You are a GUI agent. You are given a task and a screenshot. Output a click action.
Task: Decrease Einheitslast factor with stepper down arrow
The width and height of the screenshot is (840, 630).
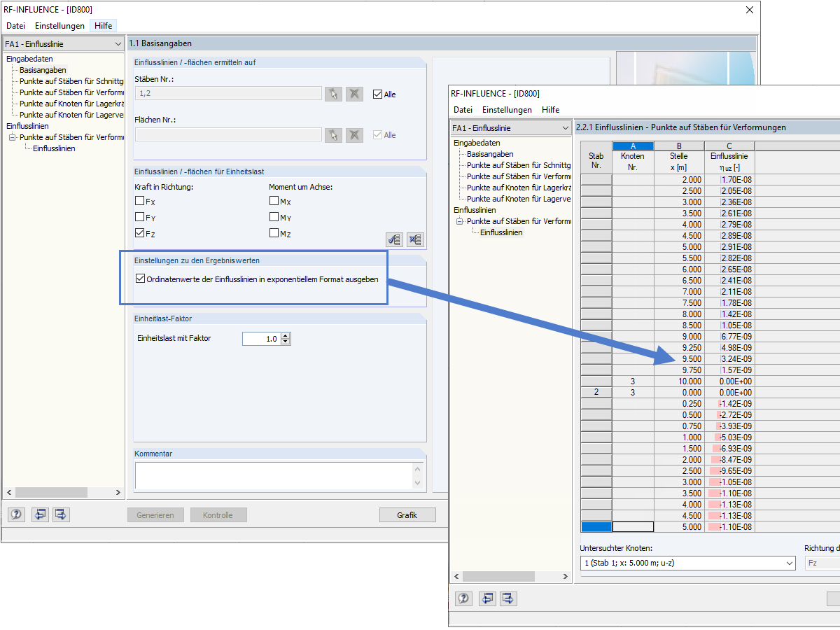[x=285, y=342]
